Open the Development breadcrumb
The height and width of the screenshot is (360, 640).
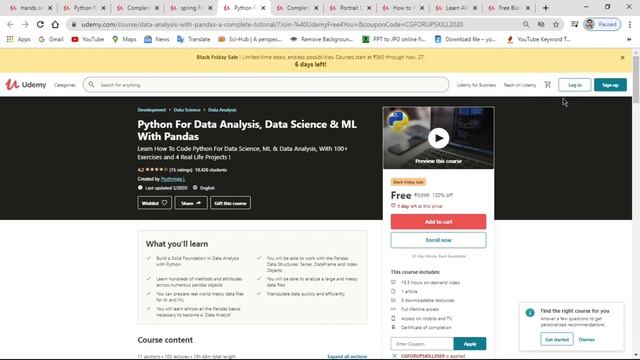coord(151,110)
